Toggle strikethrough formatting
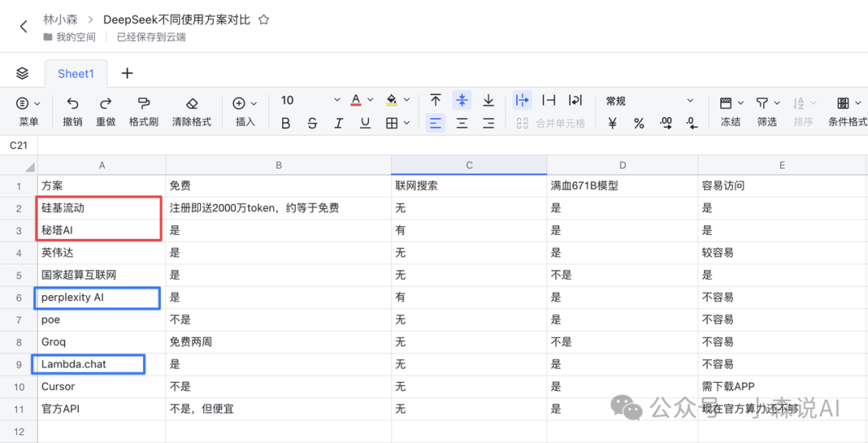 pos(312,124)
